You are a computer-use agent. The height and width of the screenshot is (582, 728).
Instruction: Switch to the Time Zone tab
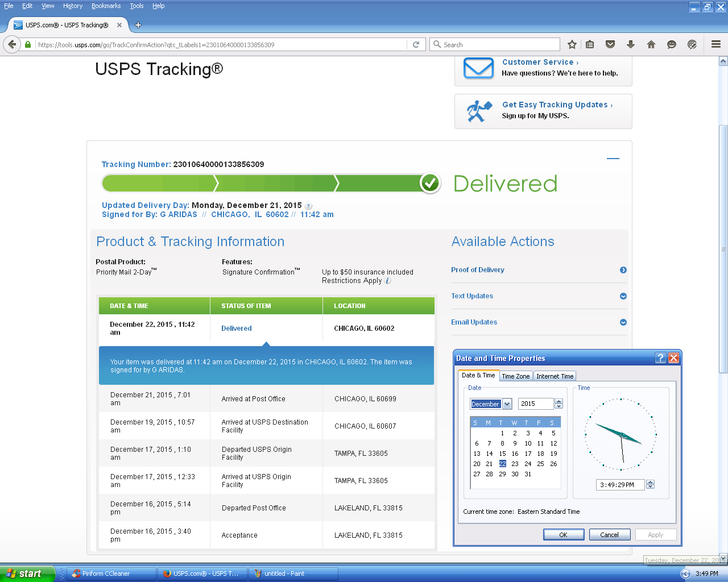pyautogui.click(x=515, y=376)
